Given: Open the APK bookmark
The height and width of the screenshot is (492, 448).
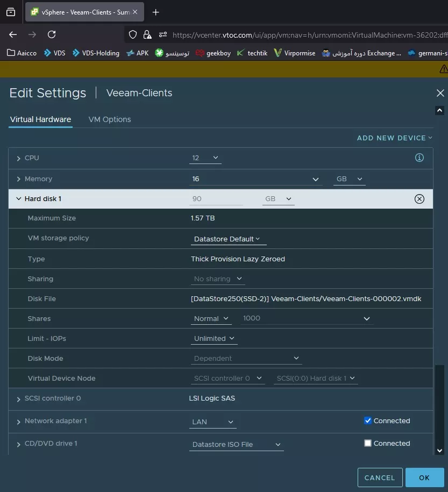Looking at the screenshot, I should pos(137,53).
